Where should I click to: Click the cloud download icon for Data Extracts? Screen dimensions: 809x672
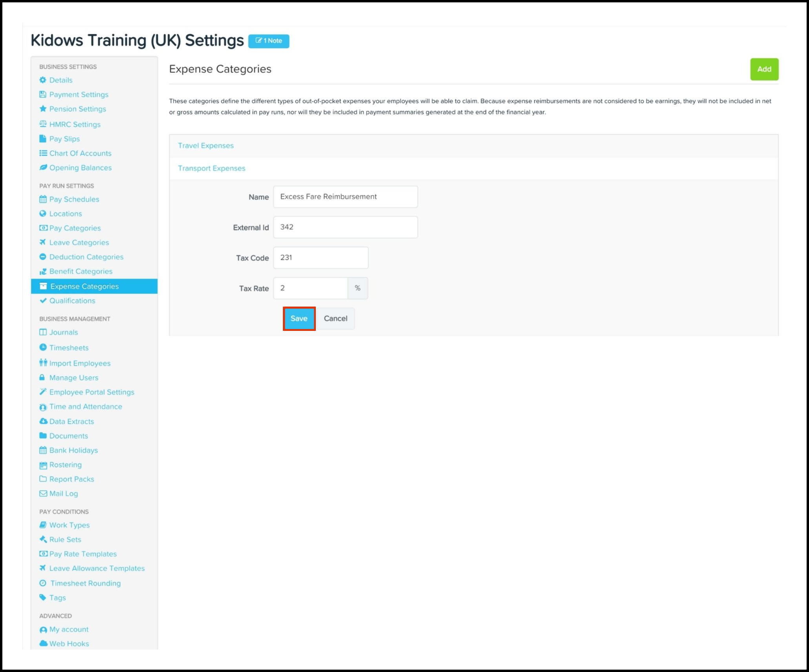pos(43,421)
